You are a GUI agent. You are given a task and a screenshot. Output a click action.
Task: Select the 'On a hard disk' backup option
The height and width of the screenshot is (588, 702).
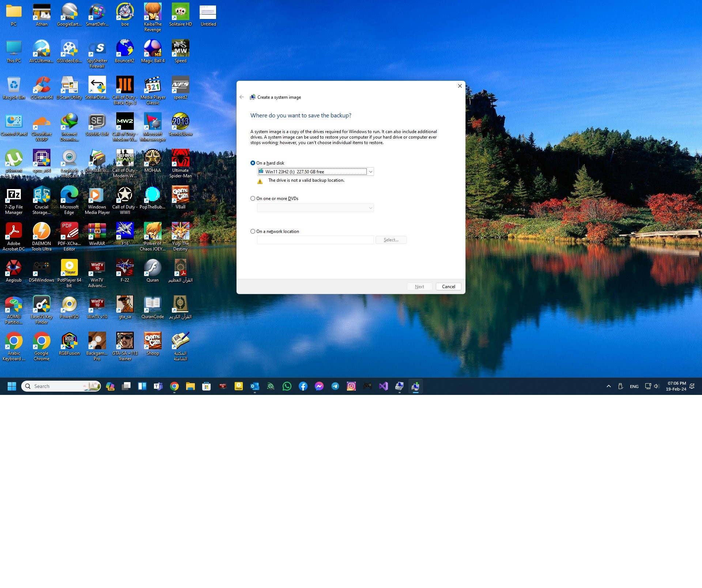[253, 163]
